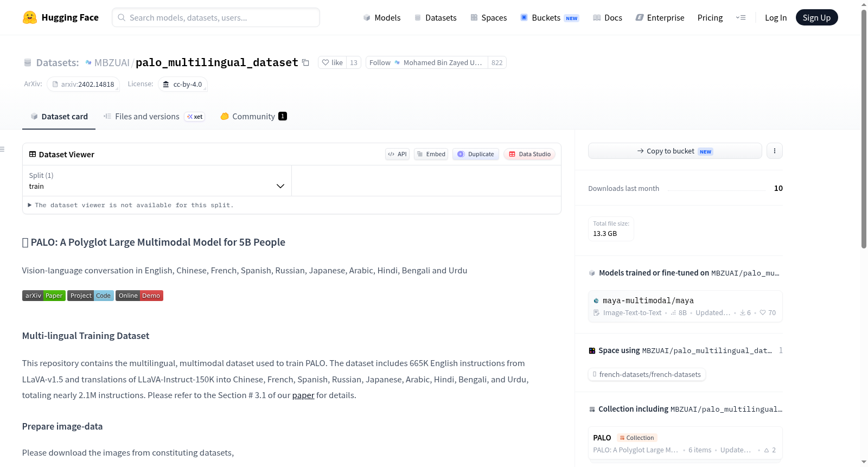Open the Split train dropdown
Screen dimensions: 868x467
[157, 181]
